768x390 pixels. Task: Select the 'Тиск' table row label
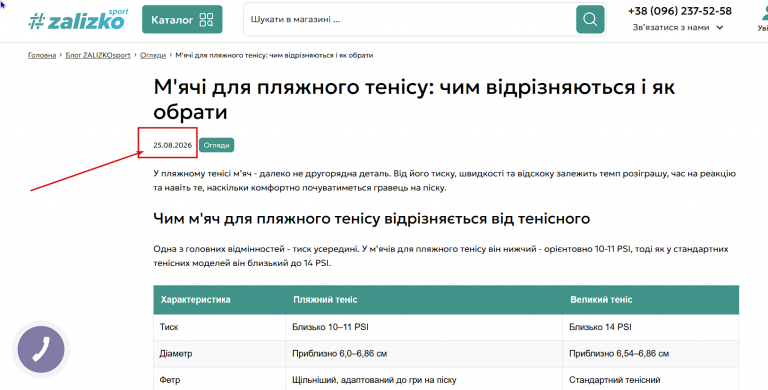click(169, 327)
